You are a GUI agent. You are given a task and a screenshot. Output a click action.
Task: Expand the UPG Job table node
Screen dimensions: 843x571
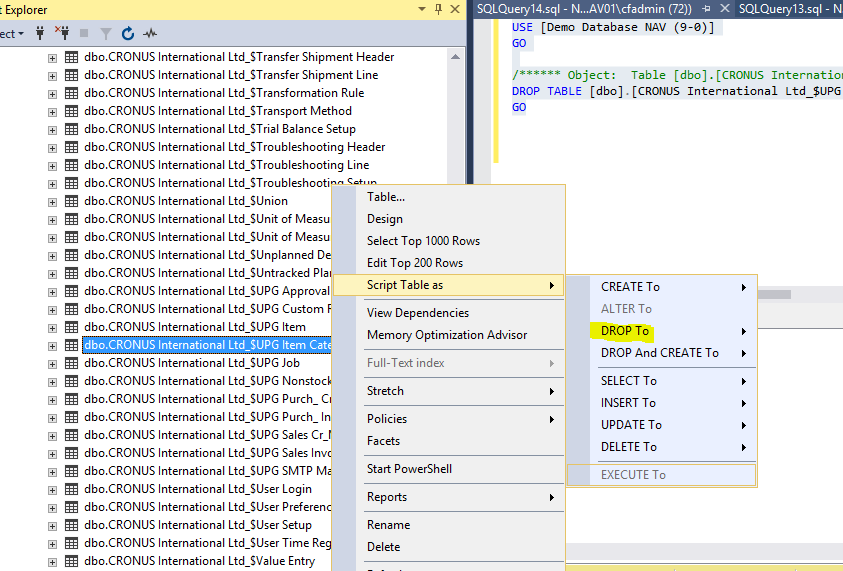(52, 364)
